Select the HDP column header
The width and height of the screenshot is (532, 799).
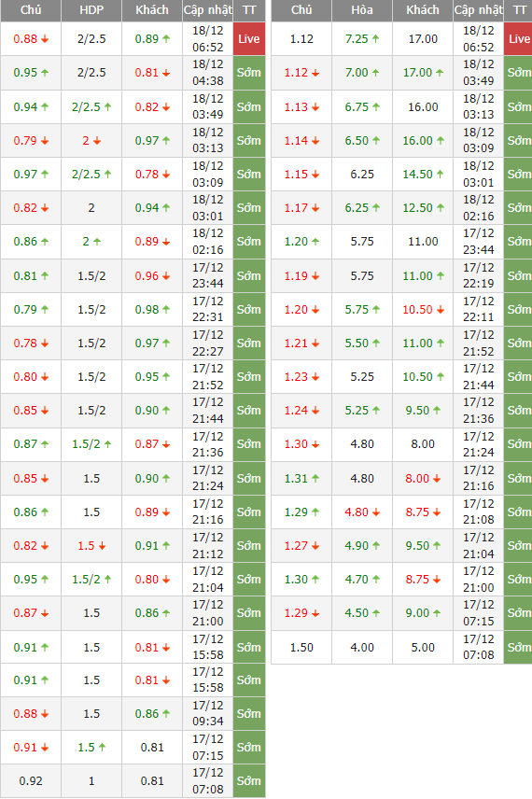click(x=91, y=10)
